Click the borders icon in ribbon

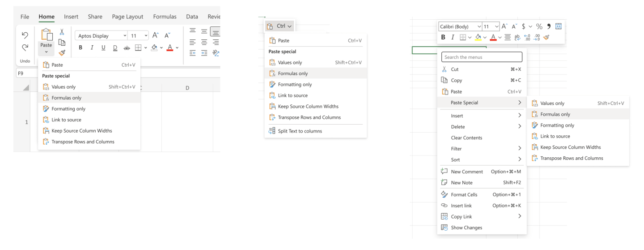[x=138, y=47]
